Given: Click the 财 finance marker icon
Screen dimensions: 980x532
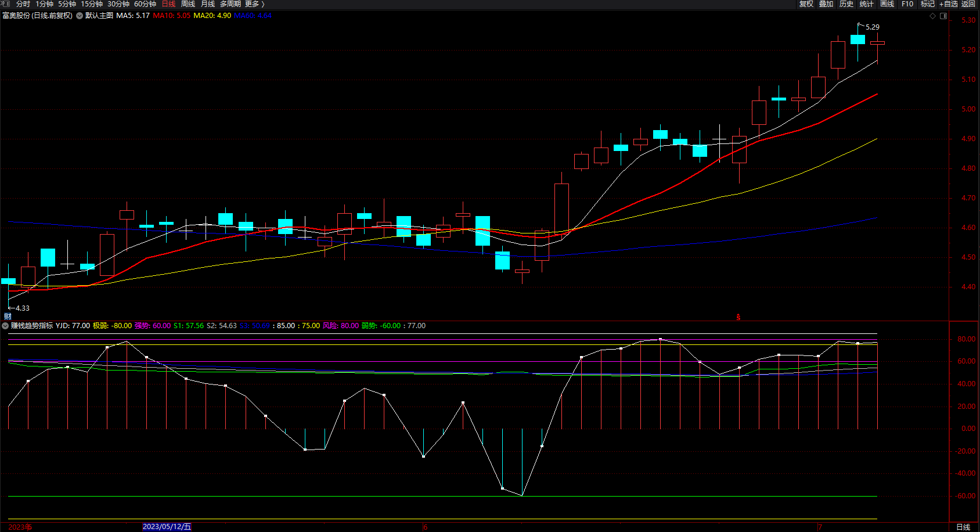Looking at the screenshot, I should [8, 317].
